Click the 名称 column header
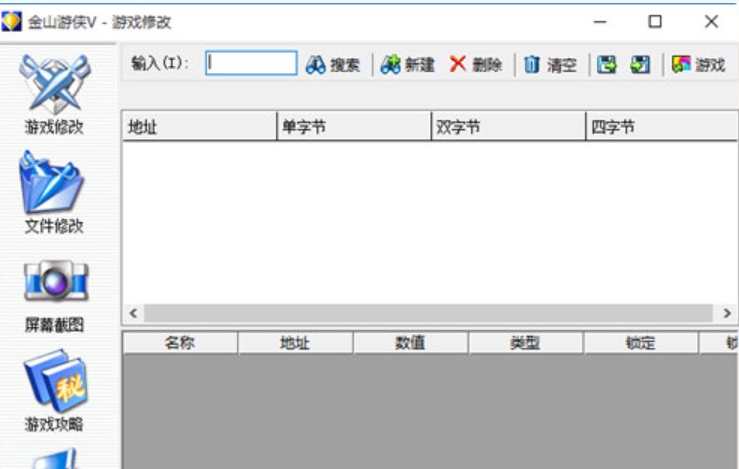 (180, 343)
